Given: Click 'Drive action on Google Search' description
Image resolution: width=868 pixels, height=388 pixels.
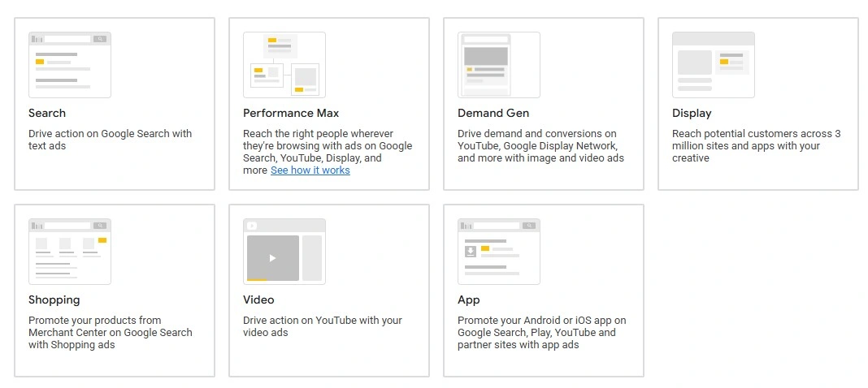Looking at the screenshot, I should click(110, 140).
